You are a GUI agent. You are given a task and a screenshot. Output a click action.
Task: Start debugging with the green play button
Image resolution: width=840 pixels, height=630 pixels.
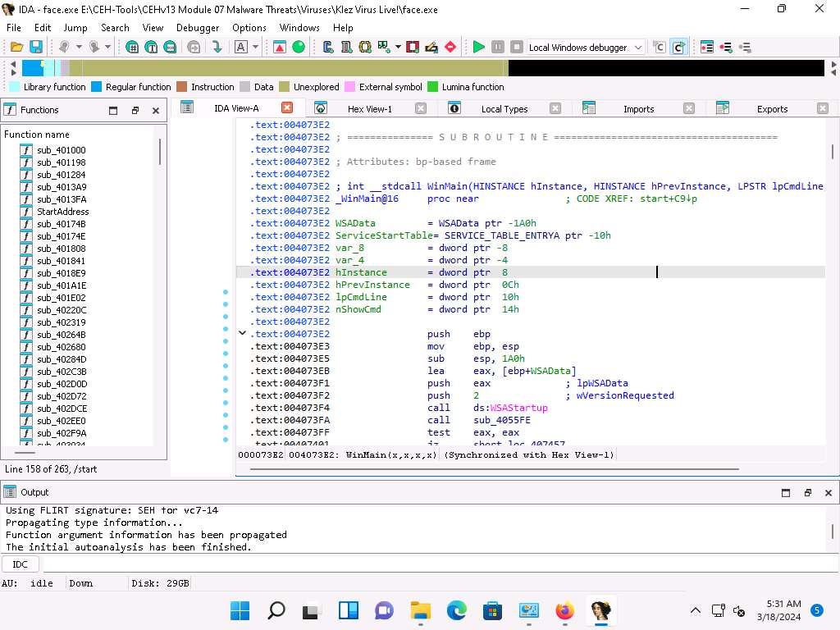pyautogui.click(x=478, y=48)
